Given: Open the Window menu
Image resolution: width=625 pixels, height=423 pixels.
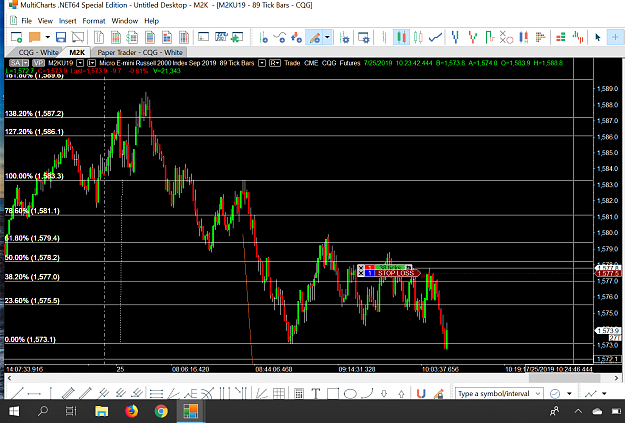Looking at the screenshot, I should (124, 21).
